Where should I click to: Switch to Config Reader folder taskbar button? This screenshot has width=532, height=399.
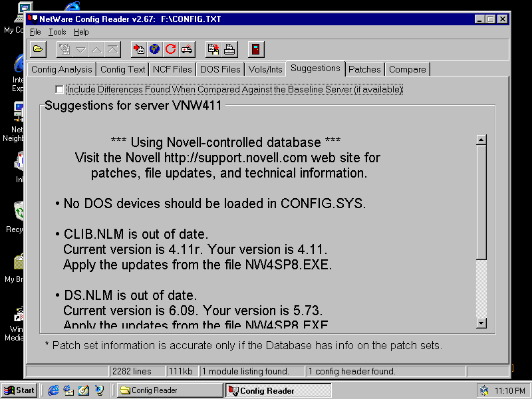(170, 390)
